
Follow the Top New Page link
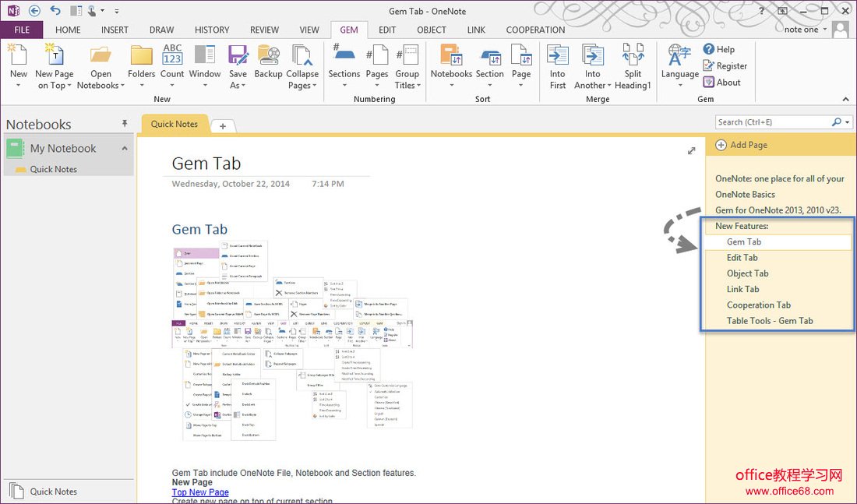(200, 492)
